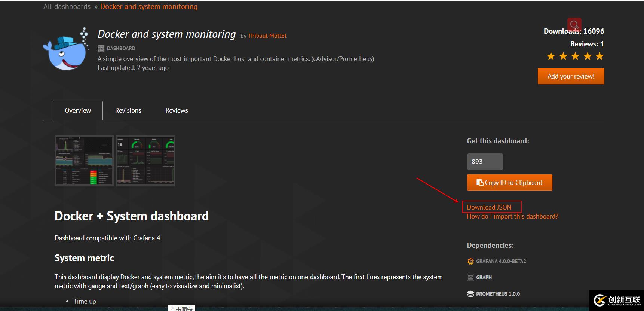Click the first rating star
This screenshot has width=644, height=311.
tap(551, 56)
